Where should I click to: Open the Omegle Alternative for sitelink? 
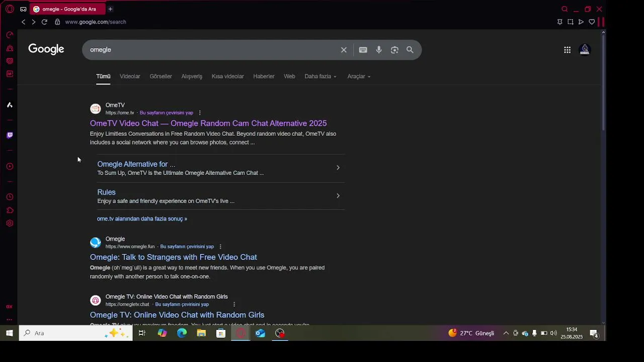pyautogui.click(x=136, y=164)
